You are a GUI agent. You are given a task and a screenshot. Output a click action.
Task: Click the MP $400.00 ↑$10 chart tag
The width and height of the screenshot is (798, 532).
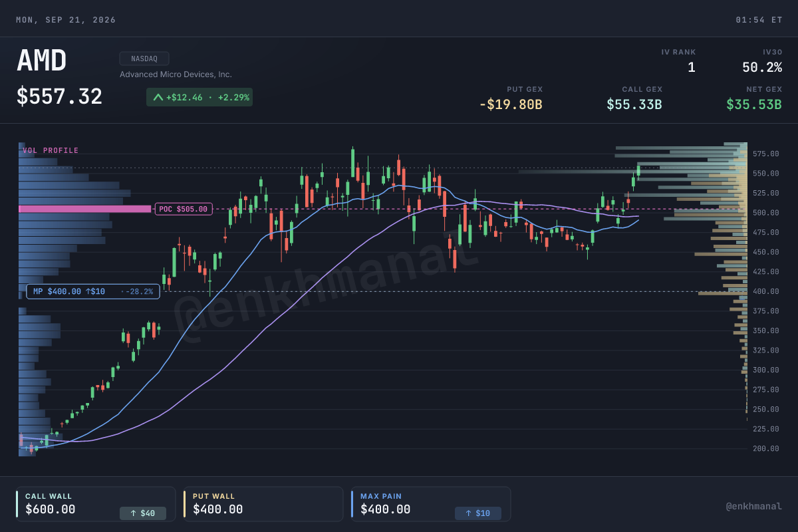coord(93,291)
